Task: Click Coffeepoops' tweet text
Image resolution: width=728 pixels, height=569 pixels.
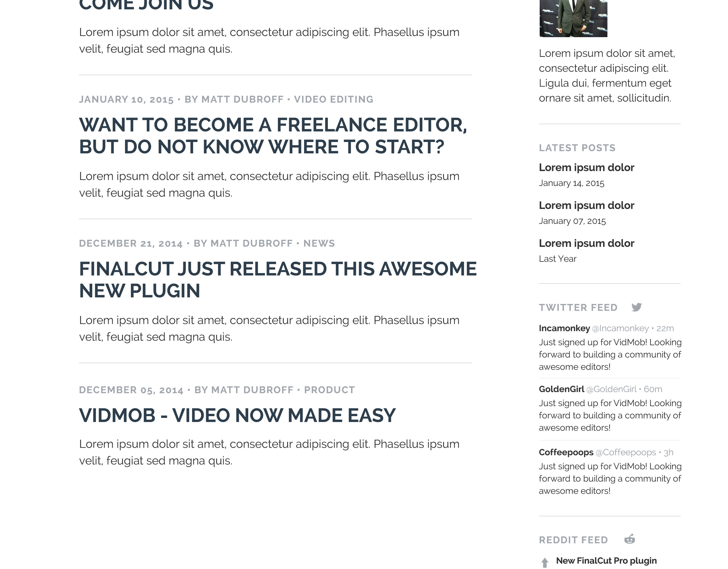Action: click(x=610, y=478)
